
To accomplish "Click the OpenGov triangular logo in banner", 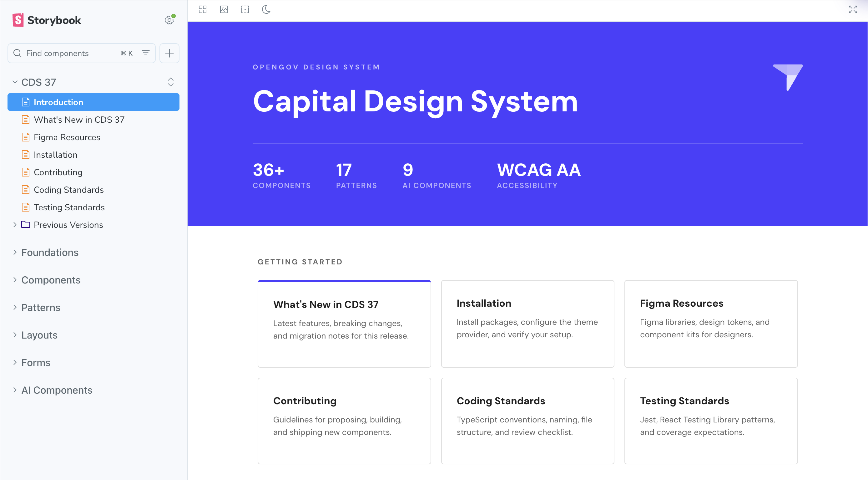I will coord(788,77).
